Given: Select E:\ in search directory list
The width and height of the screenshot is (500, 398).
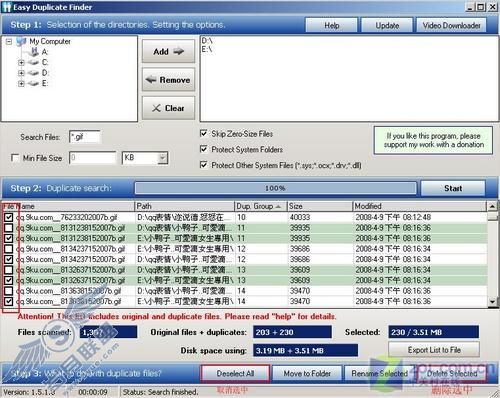Looking at the screenshot, I should pyautogui.click(x=207, y=49).
